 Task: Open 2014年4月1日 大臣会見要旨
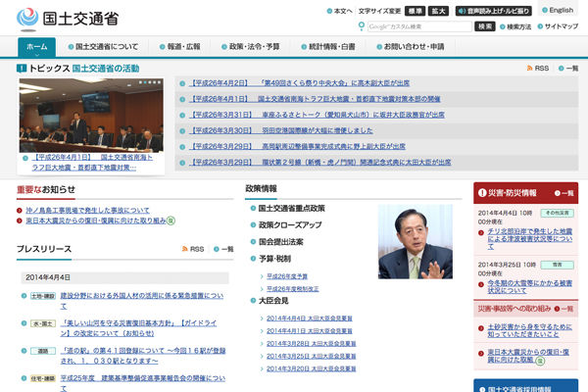(x=309, y=331)
